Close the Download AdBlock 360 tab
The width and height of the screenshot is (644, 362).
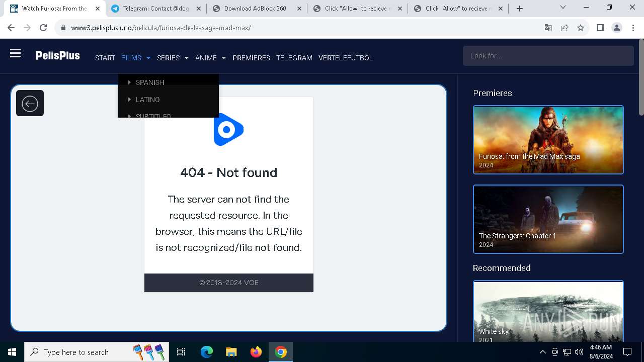point(299,9)
